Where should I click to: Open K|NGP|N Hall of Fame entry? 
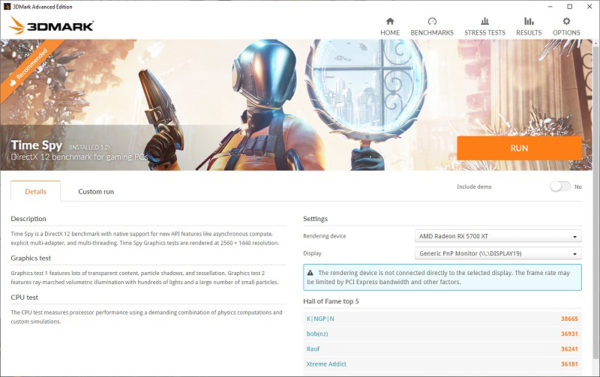click(320, 318)
